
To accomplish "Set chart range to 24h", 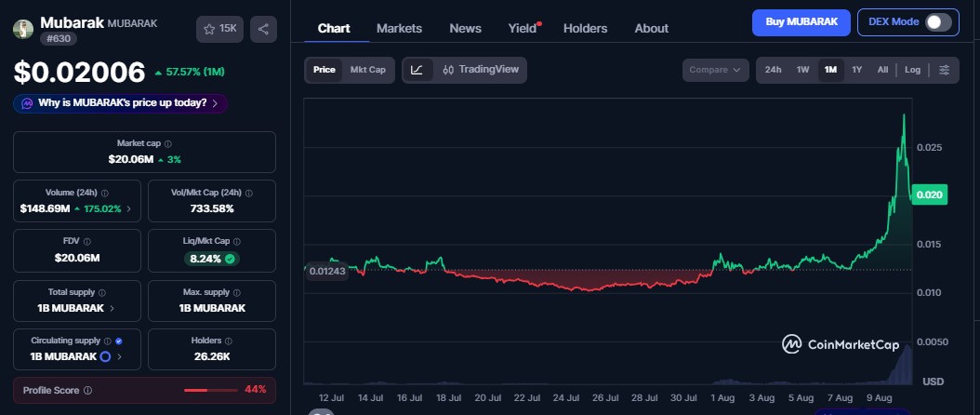I will coord(774,70).
